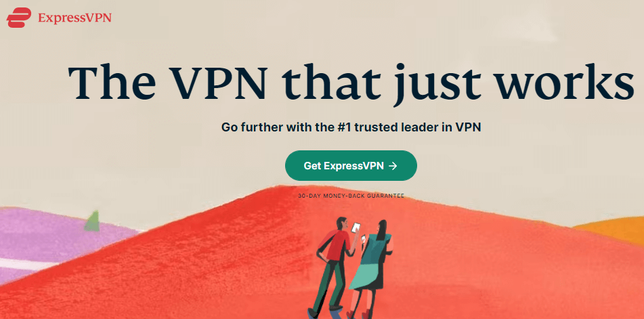
Task: Select the 30-day money-back guarantee text
Action: click(x=351, y=196)
